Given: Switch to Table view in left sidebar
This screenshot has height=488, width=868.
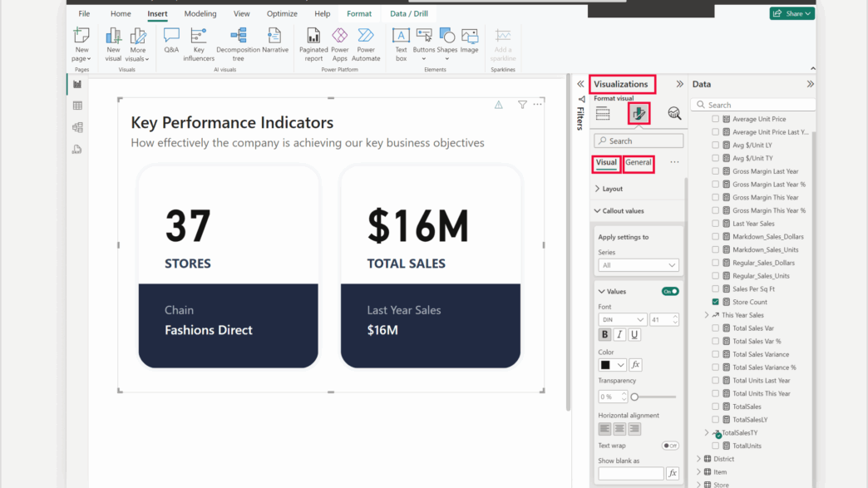Looking at the screenshot, I should tap(77, 106).
